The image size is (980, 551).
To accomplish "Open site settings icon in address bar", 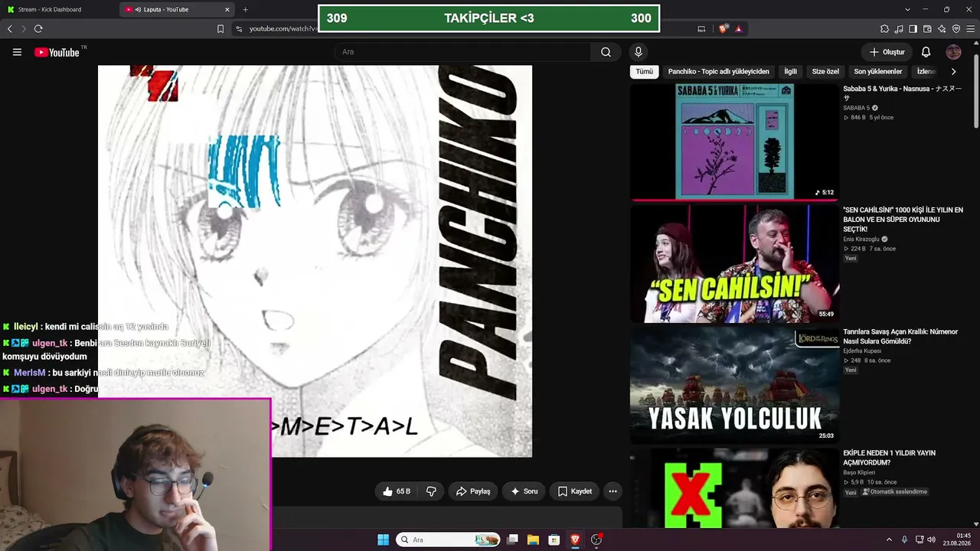I will [x=239, y=29].
